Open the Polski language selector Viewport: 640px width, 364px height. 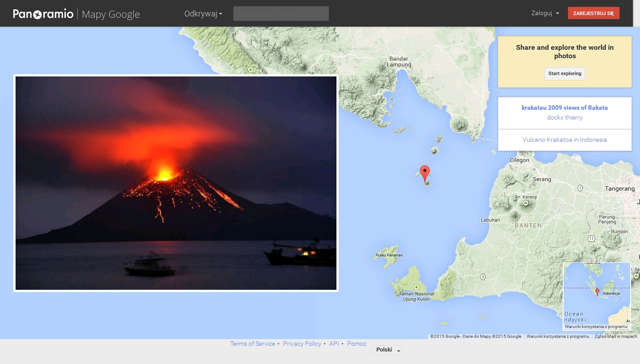pos(387,350)
